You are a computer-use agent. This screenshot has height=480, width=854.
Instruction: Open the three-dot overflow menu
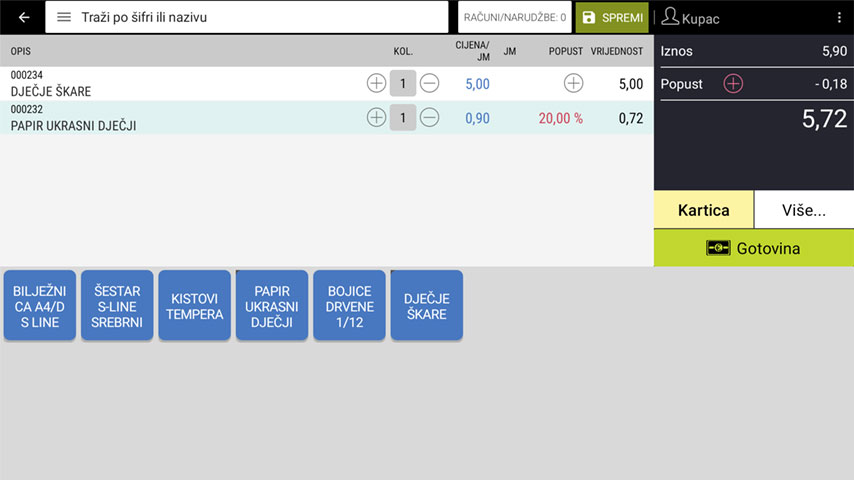(x=839, y=17)
